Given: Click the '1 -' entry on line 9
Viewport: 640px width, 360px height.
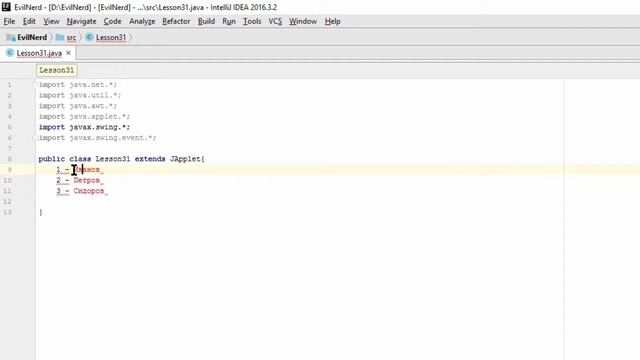Looking at the screenshot, I should (62, 170).
